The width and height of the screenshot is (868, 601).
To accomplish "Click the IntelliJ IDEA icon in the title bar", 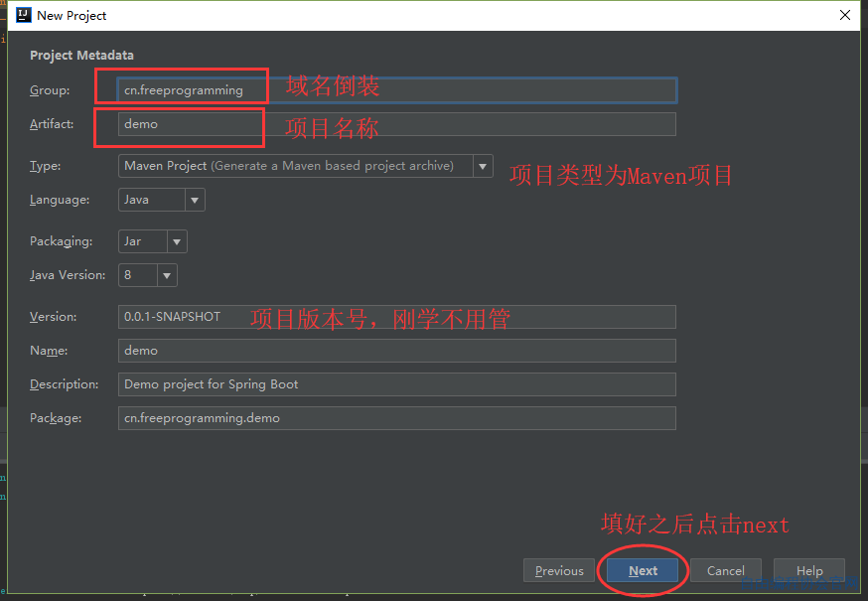I will click(24, 15).
